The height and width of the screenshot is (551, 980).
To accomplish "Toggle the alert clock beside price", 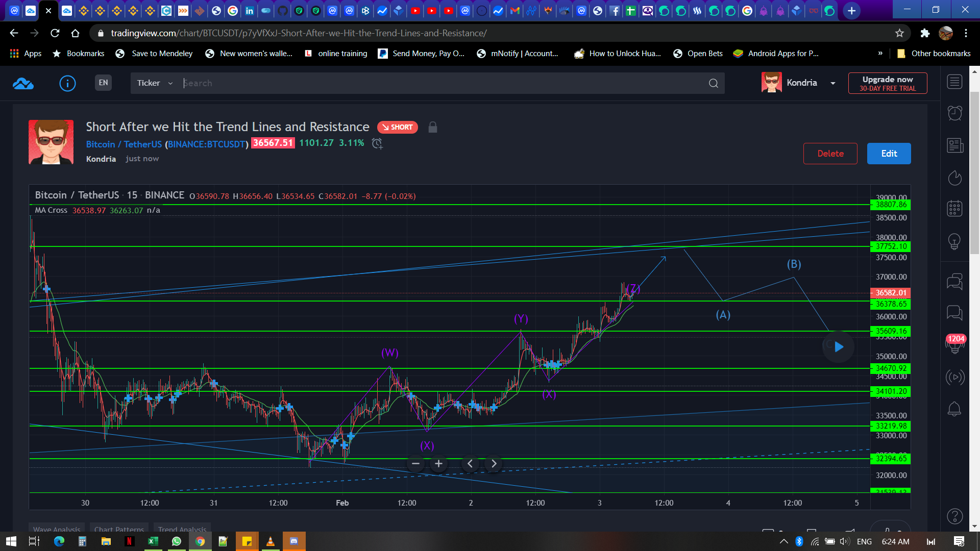I will click(x=377, y=143).
